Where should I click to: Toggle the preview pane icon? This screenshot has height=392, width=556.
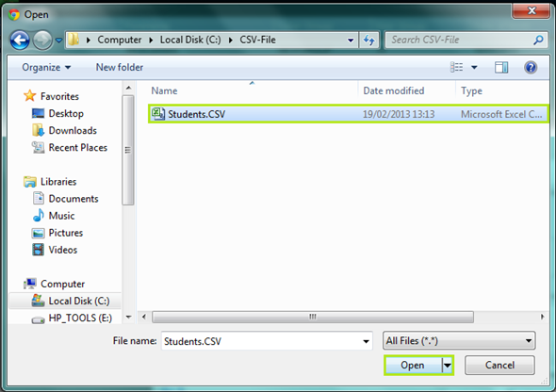501,67
